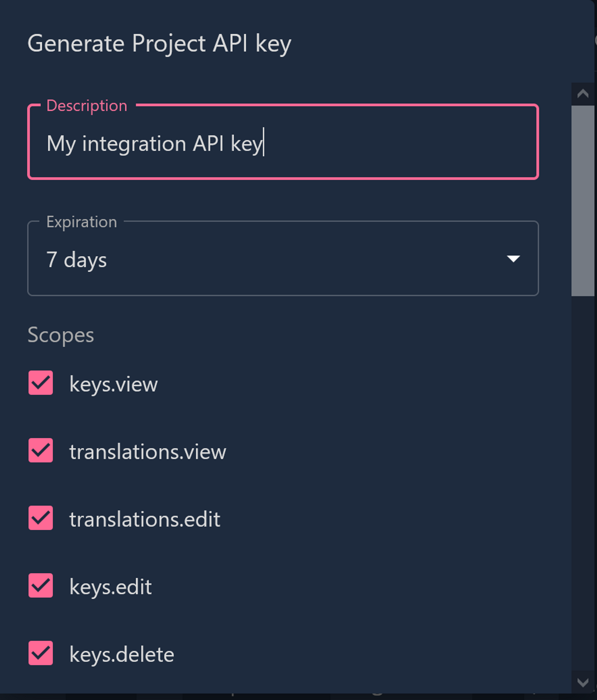This screenshot has width=597, height=700.
Task: Click the translations.view label text
Action: click(x=147, y=452)
